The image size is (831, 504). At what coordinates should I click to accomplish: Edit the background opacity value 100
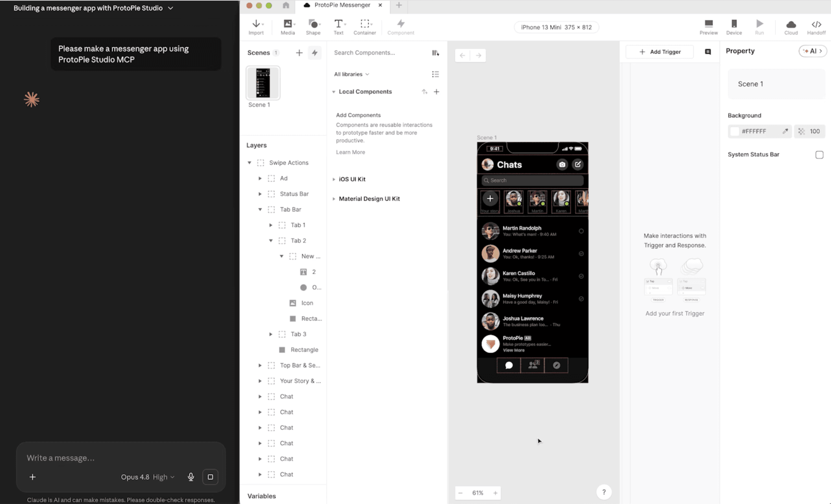[814, 131]
